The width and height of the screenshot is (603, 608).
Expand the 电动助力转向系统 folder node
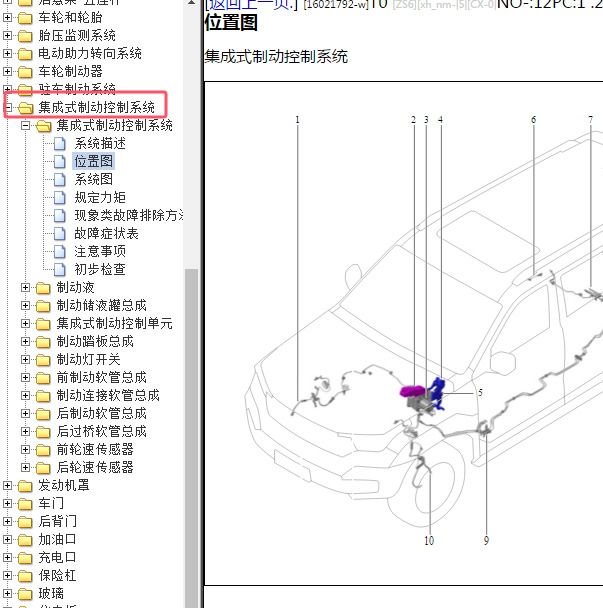(7, 53)
